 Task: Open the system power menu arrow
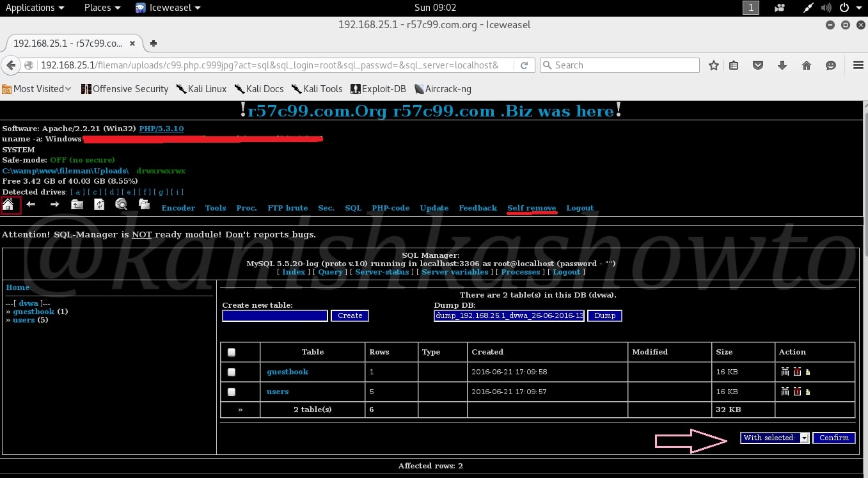pyautogui.click(x=860, y=8)
